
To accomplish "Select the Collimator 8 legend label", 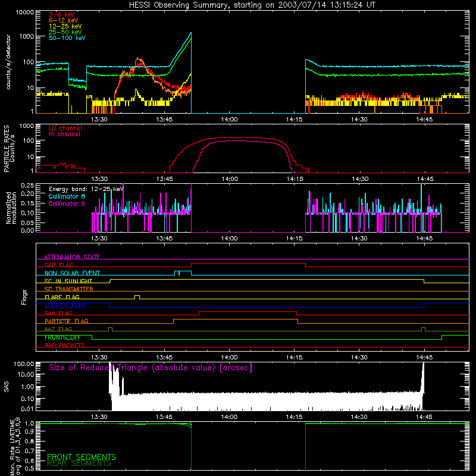I will 67,196.
